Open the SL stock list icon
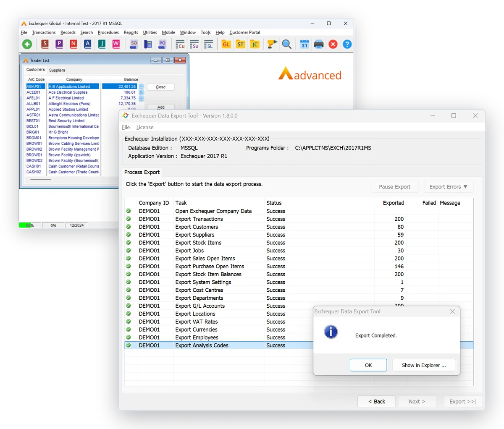Viewport: 504px width, 429px height. [x=208, y=44]
